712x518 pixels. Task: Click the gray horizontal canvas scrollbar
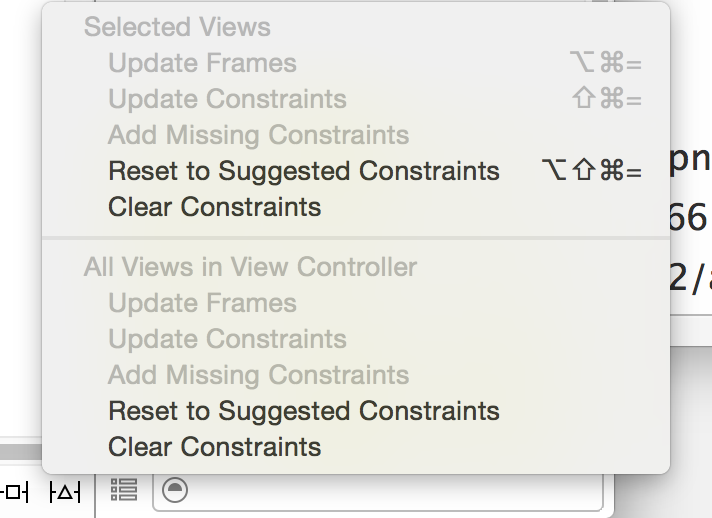pyautogui.click(x=21, y=452)
